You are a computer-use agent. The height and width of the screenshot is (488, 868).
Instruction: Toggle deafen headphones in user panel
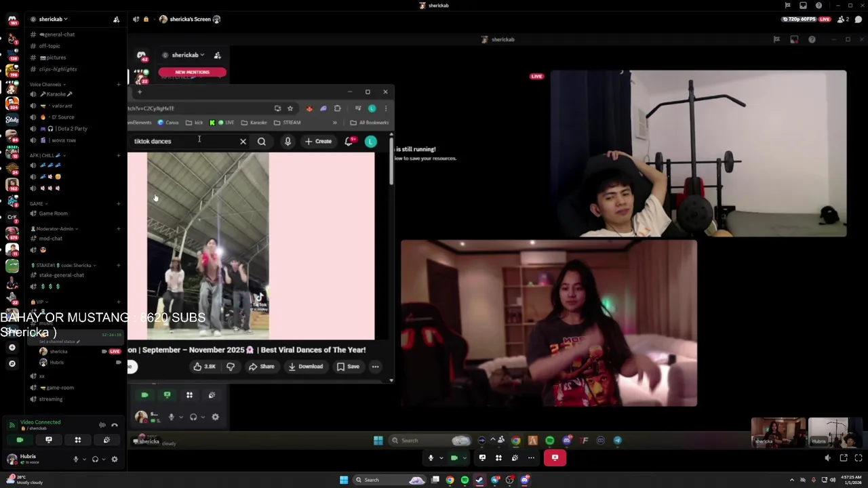95,459
